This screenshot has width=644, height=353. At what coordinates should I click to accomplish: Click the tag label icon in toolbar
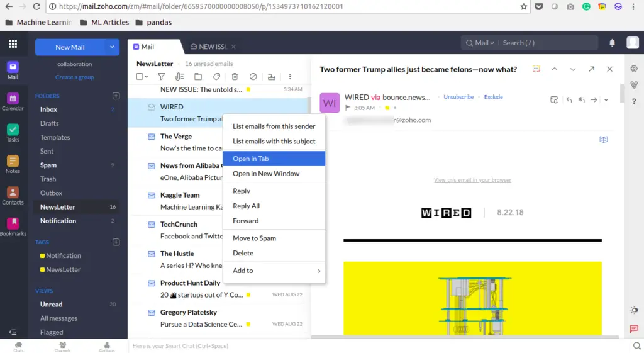pyautogui.click(x=216, y=76)
